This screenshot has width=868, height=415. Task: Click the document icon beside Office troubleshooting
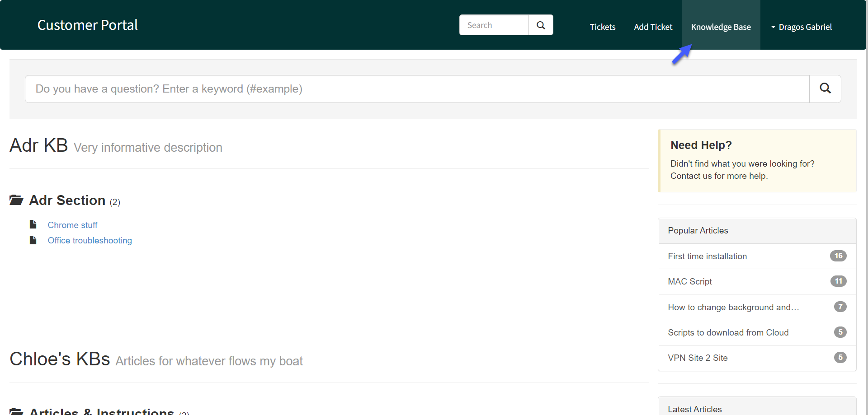pyautogui.click(x=33, y=240)
